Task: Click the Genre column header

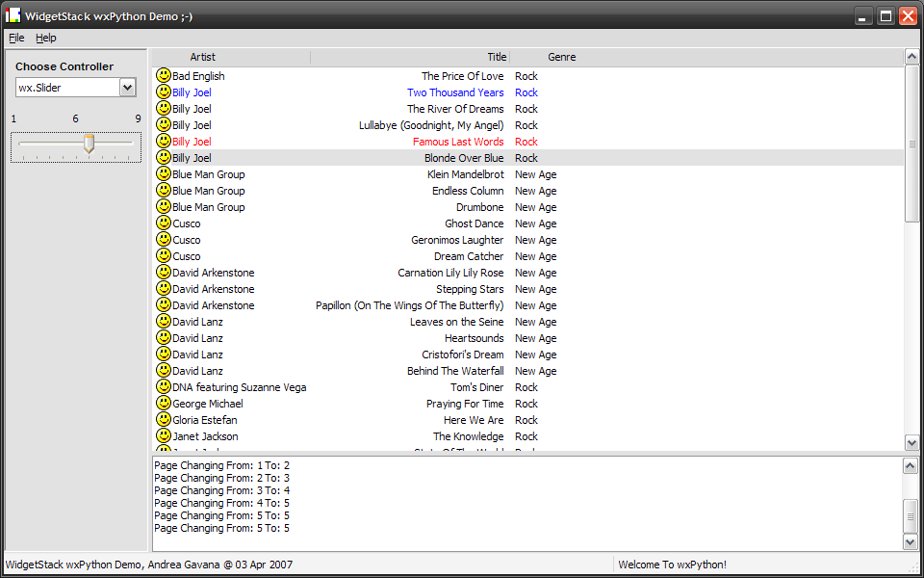Action: (x=562, y=57)
